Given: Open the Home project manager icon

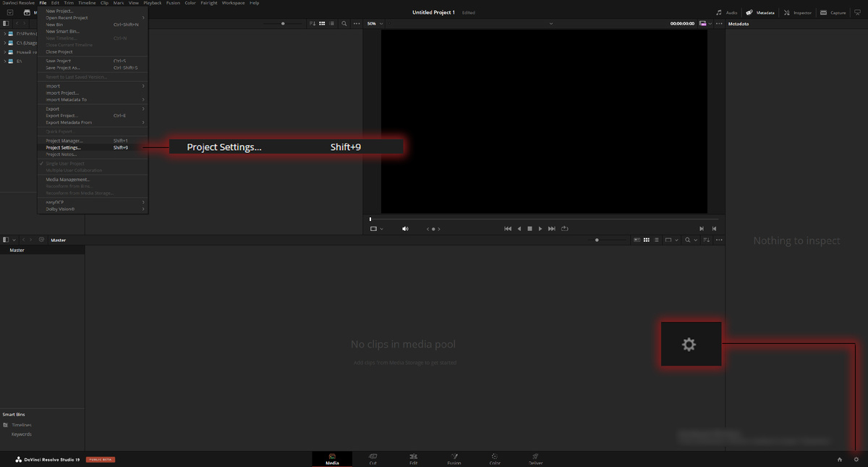Looking at the screenshot, I should [840, 460].
